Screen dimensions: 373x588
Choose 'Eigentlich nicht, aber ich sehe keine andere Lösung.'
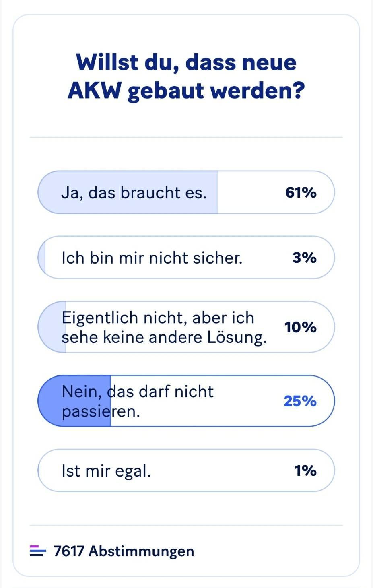pos(186,327)
